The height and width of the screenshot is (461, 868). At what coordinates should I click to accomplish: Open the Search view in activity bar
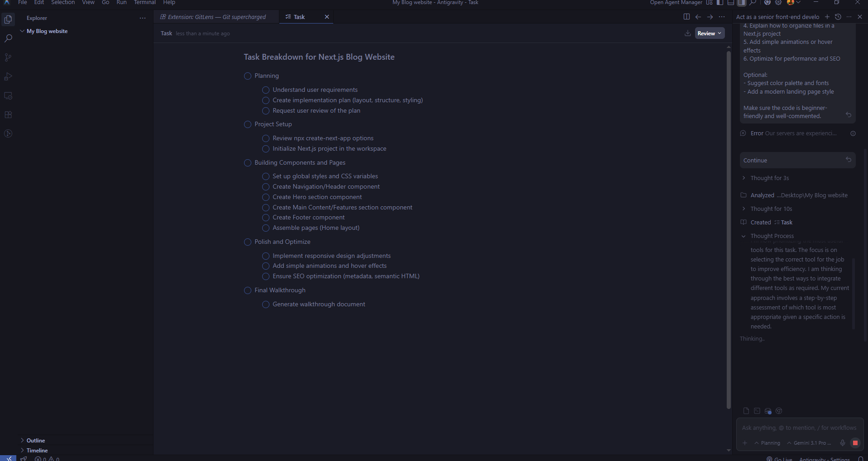(8, 38)
